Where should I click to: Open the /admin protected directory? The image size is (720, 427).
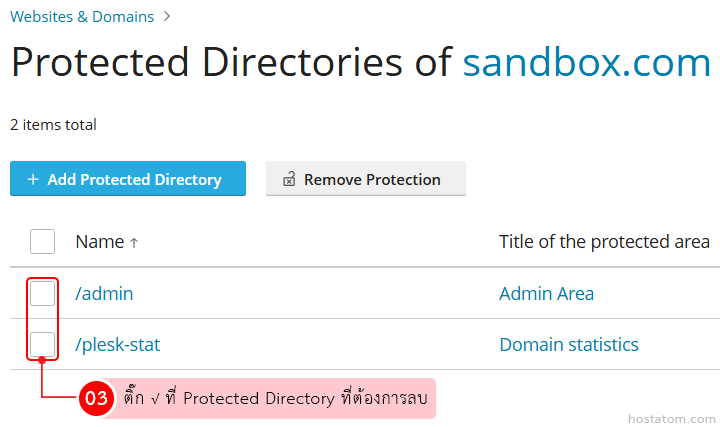click(104, 294)
